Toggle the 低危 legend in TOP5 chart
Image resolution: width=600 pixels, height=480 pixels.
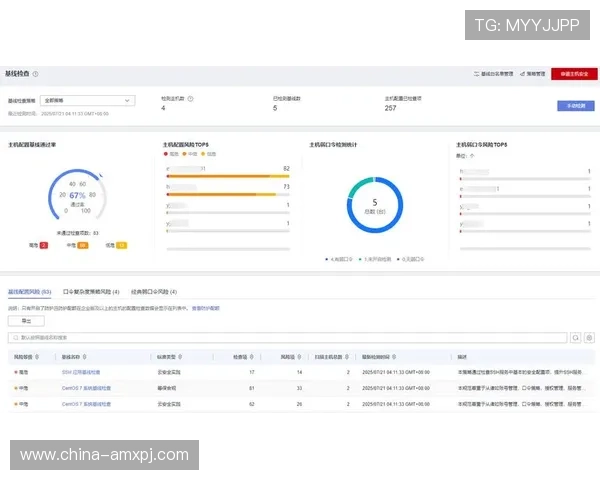(x=207, y=156)
